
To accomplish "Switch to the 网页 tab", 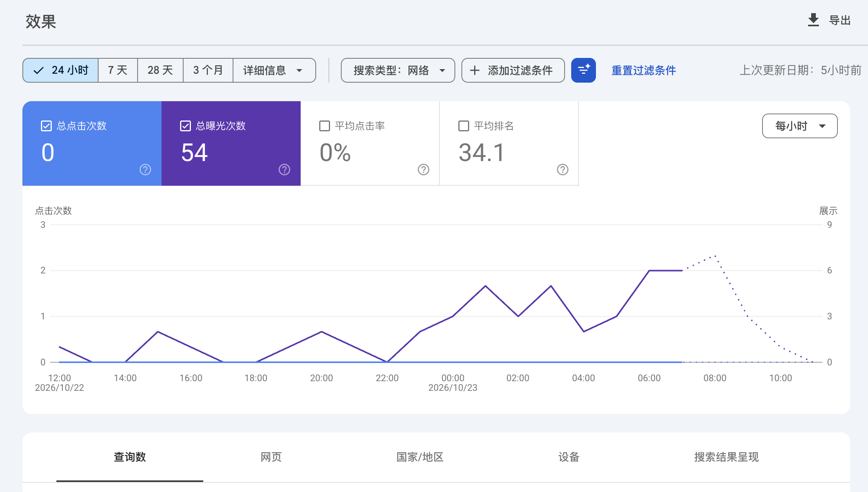I will click(x=271, y=457).
